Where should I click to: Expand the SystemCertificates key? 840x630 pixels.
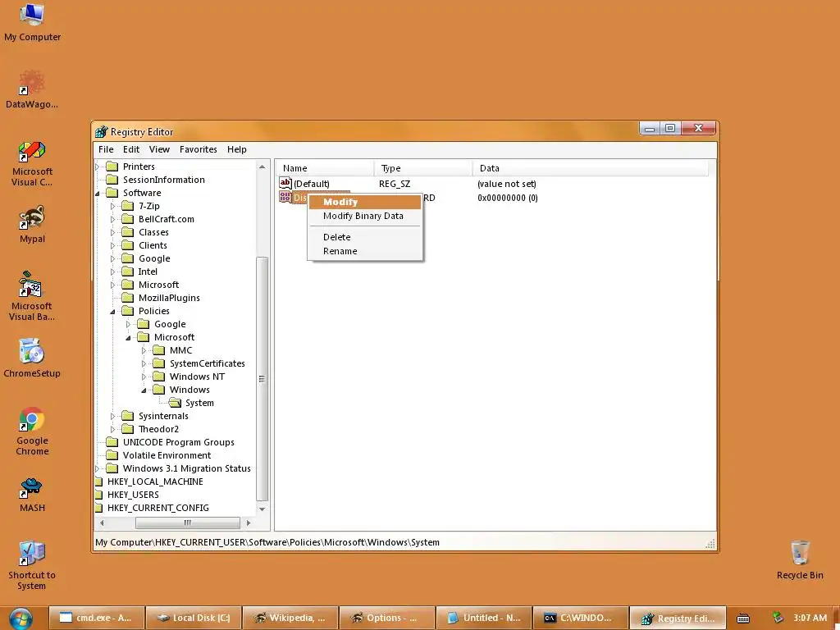[144, 363]
